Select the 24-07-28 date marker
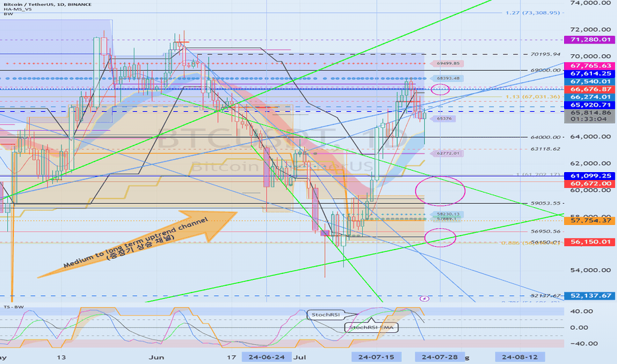The height and width of the screenshot is (364, 617). pyautogui.click(x=440, y=357)
